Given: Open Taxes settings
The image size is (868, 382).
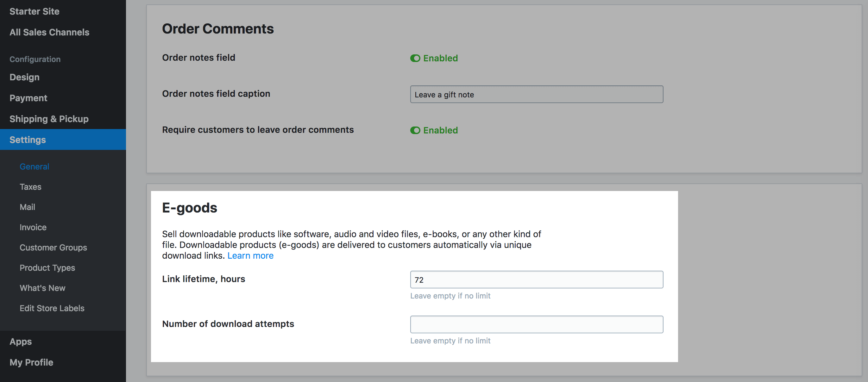Looking at the screenshot, I should 30,187.
